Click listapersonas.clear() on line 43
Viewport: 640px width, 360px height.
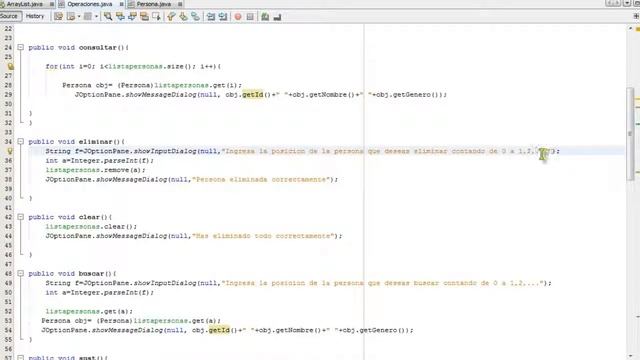[91, 227]
